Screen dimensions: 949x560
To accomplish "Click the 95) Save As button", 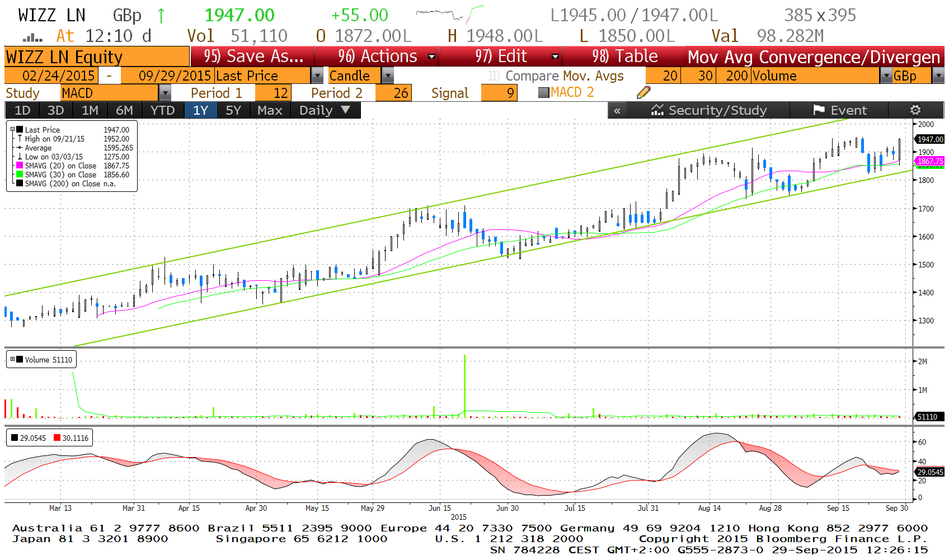I will [253, 57].
